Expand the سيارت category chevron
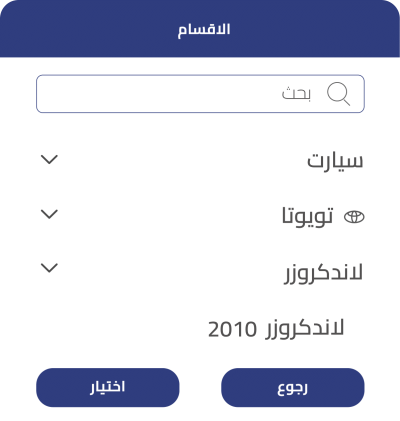 [49, 159]
